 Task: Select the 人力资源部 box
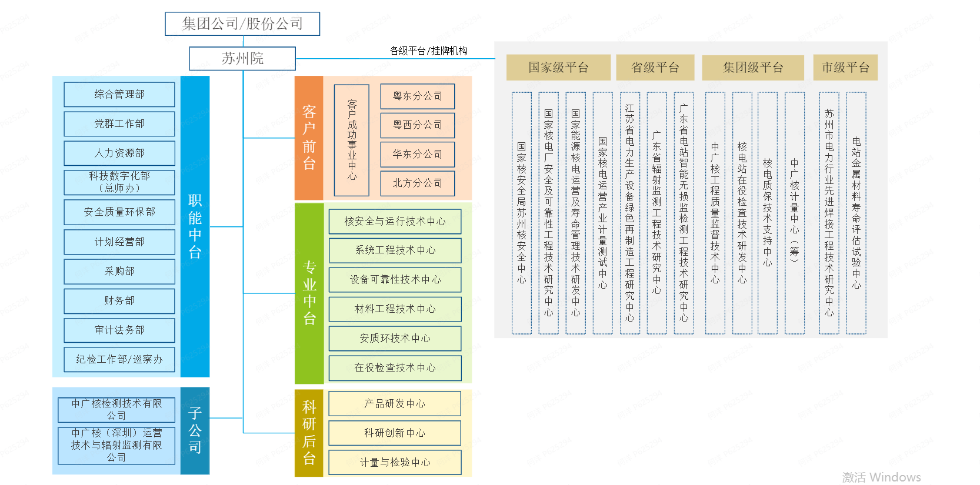coord(119,153)
